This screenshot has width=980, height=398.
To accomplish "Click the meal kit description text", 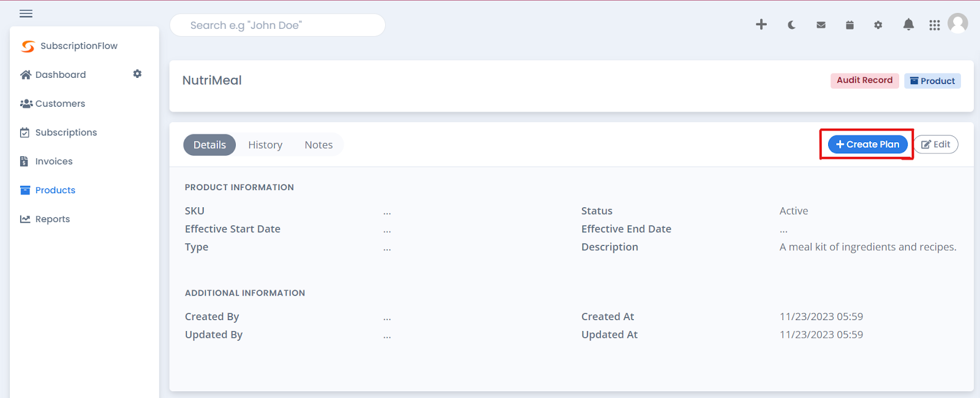I will pos(868,247).
